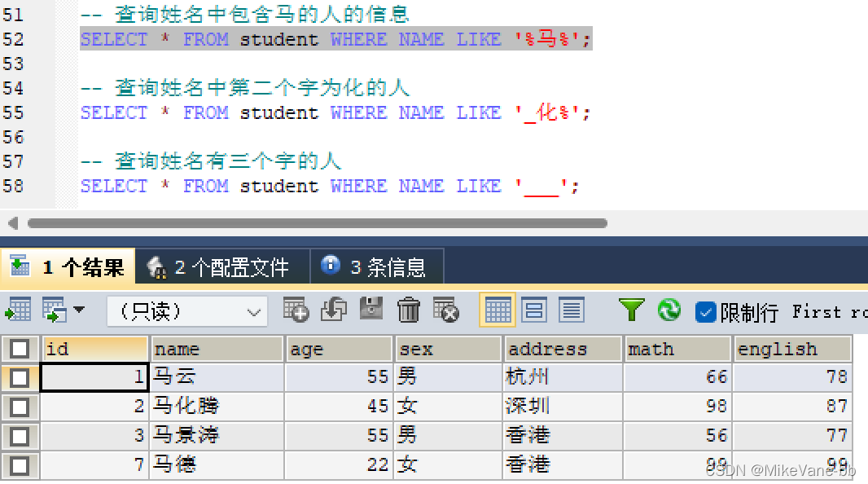This screenshot has width=868, height=484.
Task: Click the horizontal editor scrollbar thumb
Action: [x=318, y=223]
